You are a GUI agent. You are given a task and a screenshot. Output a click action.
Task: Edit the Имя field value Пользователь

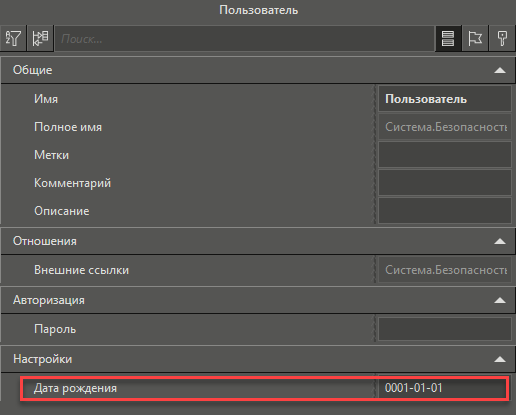[x=445, y=99]
